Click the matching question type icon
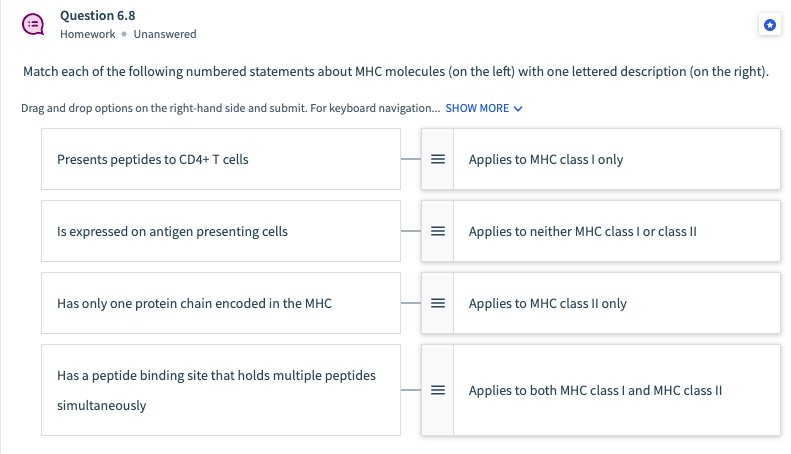The width and height of the screenshot is (791, 454). 33,25
